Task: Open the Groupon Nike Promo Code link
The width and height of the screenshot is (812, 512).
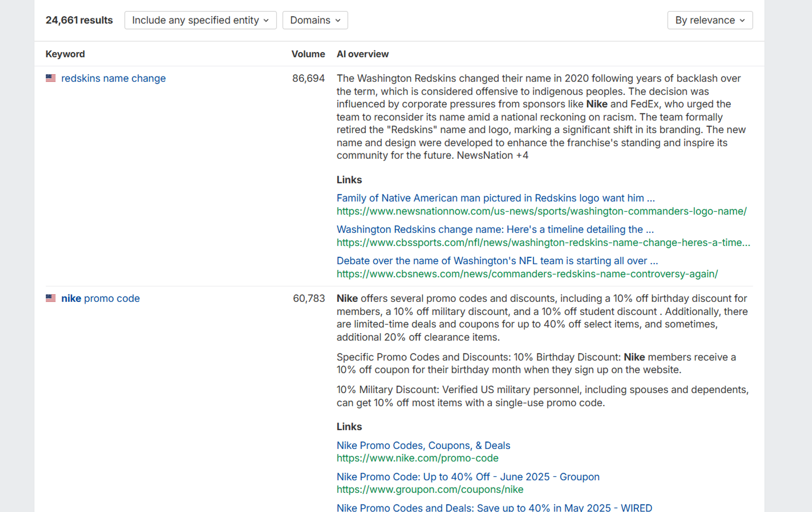Action: [x=468, y=476]
